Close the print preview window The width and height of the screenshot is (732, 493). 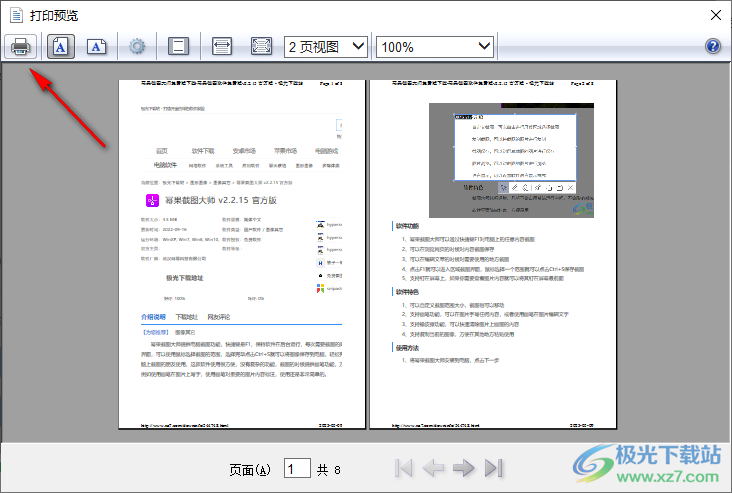(716, 15)
